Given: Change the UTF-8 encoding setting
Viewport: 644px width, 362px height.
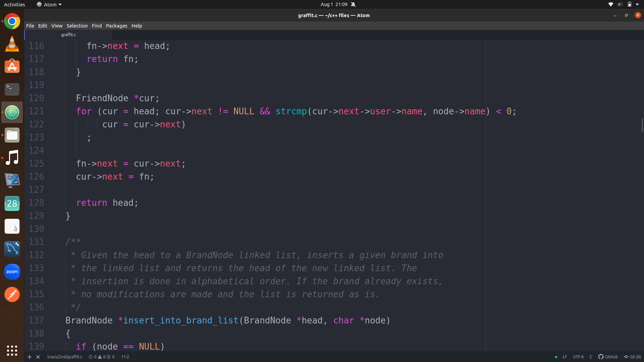Looking at the screenshot, I should [578, 357].
